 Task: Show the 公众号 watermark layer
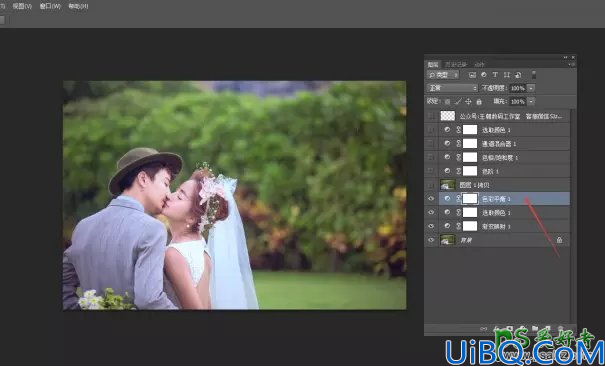tap(431, 116)
